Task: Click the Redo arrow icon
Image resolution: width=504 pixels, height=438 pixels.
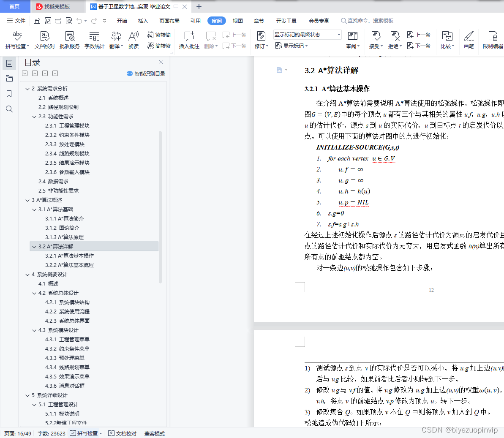Action: coord(94,21)
